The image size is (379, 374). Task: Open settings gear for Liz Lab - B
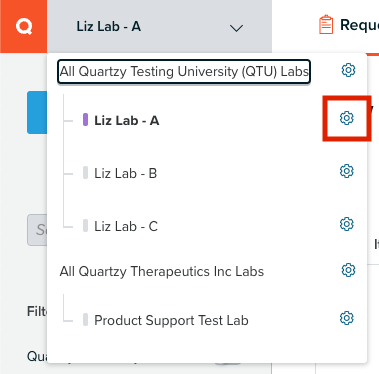click(347, 171)
